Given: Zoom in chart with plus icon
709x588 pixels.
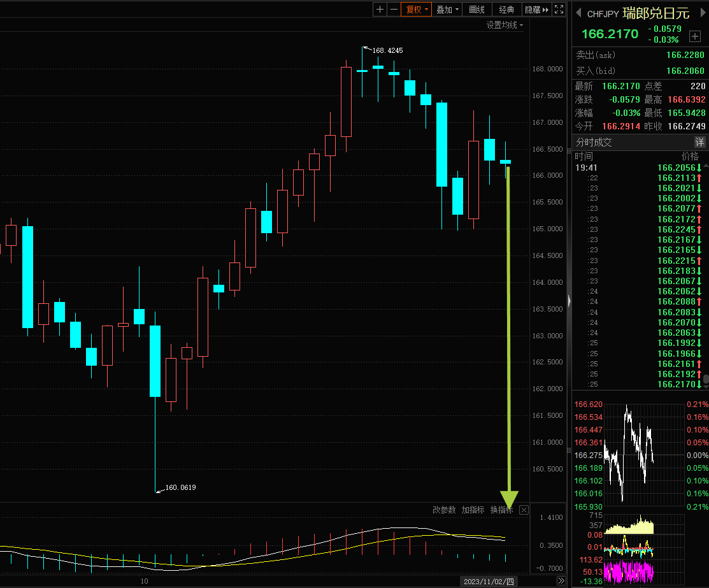Looking at the screenshot, I should tap(380, 10).
